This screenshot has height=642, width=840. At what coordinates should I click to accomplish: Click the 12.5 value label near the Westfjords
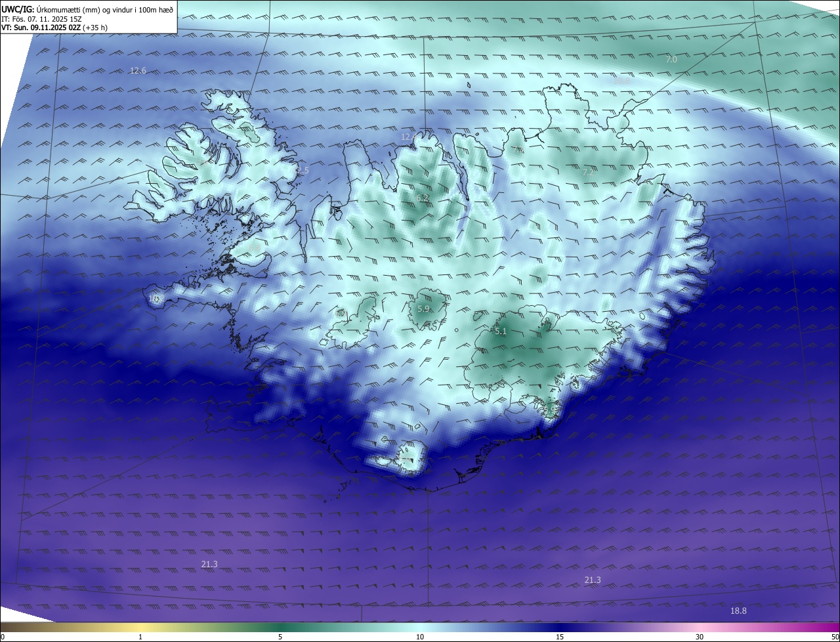pyautogui.click(x=301, y=170)
